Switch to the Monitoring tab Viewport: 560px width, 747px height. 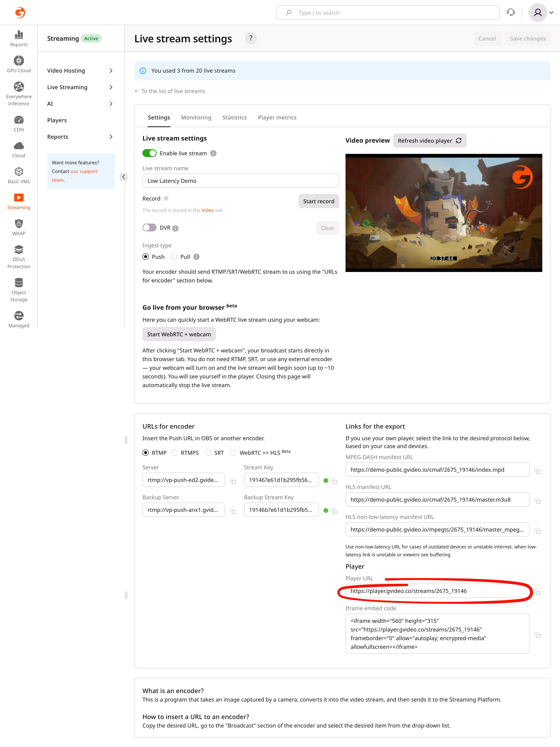click(196, 117)
